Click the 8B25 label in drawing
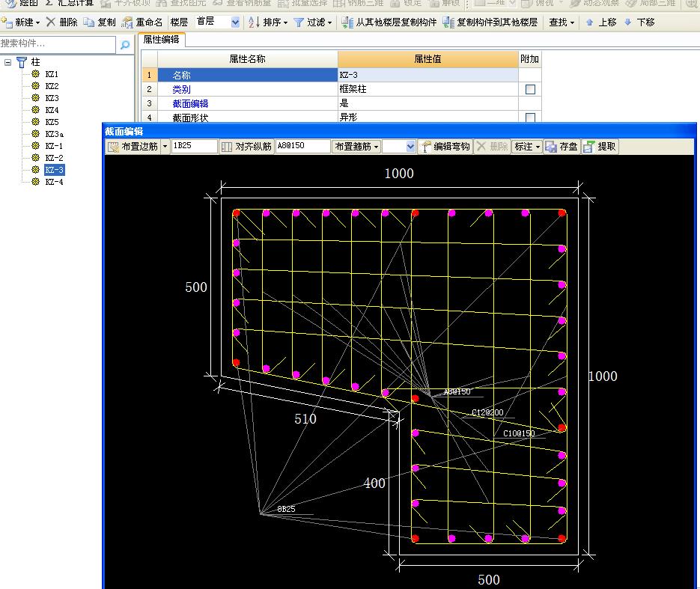This screenshot has width=700, height=589. [286, 509]
